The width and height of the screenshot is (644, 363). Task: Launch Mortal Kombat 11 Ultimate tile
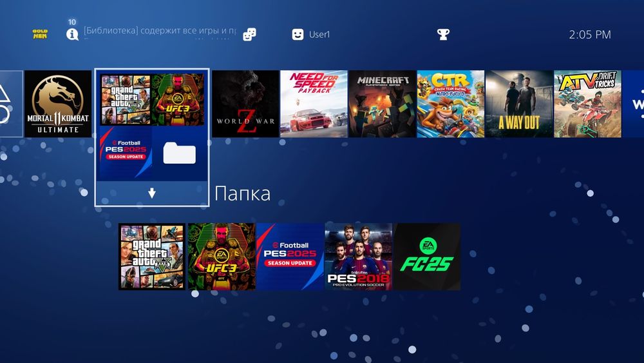(x=58, y=104)
